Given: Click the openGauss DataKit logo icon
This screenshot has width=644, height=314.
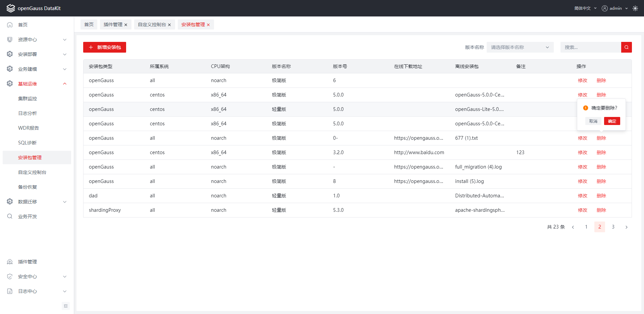Looking at the screenshot, I should point(11,8).
